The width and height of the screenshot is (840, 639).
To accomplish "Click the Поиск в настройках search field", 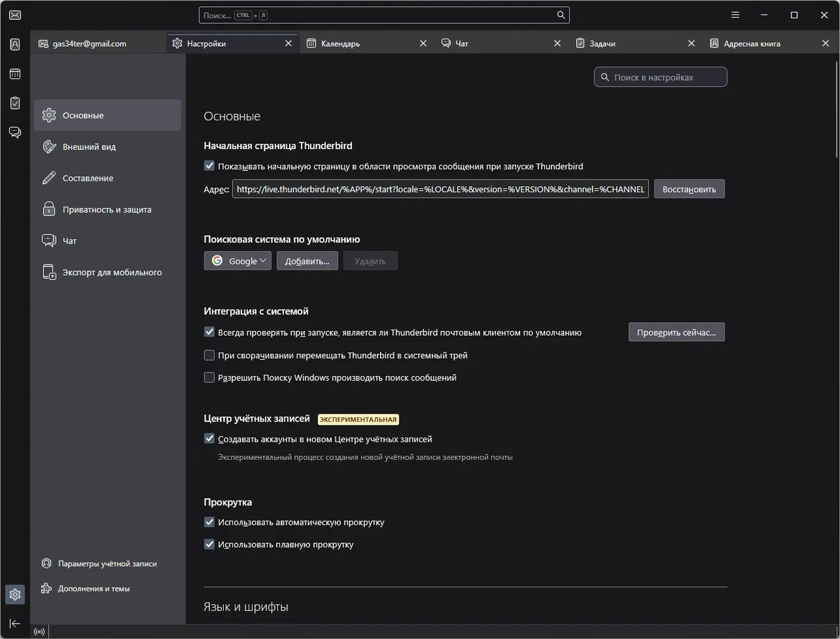I will pos(661,77).
